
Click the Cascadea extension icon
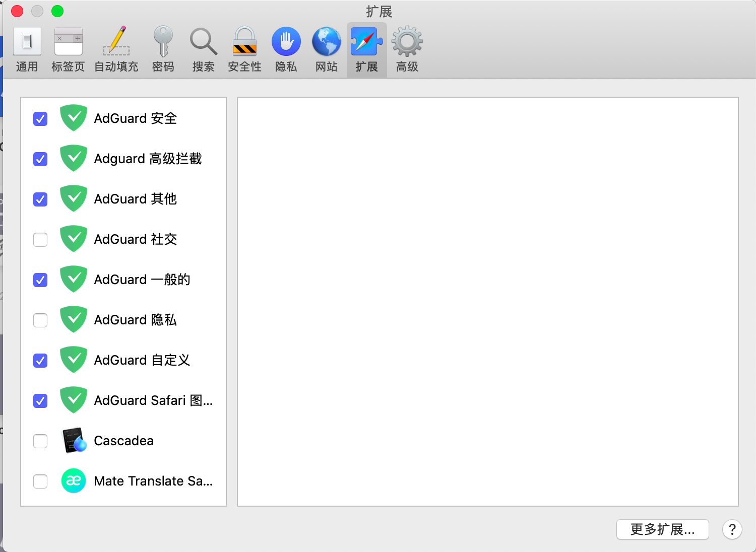pyautogui.click(x=74, y=440)
